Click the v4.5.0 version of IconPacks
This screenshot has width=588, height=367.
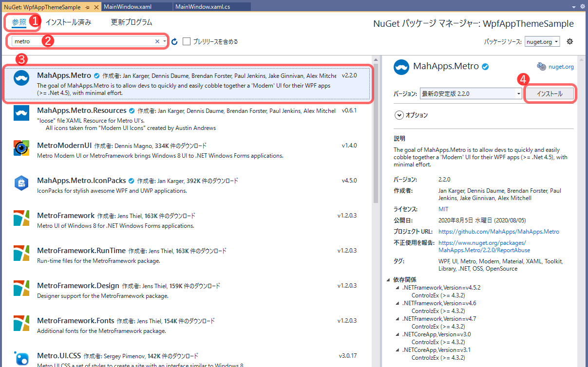click(x=349, y=181)
